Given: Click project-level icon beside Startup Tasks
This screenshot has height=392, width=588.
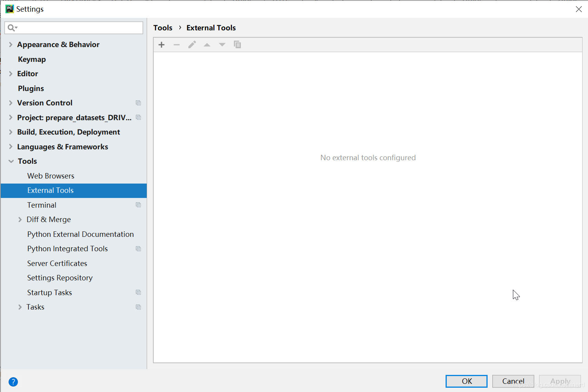Looking at the screenshot, I should [x=138, y=292].
